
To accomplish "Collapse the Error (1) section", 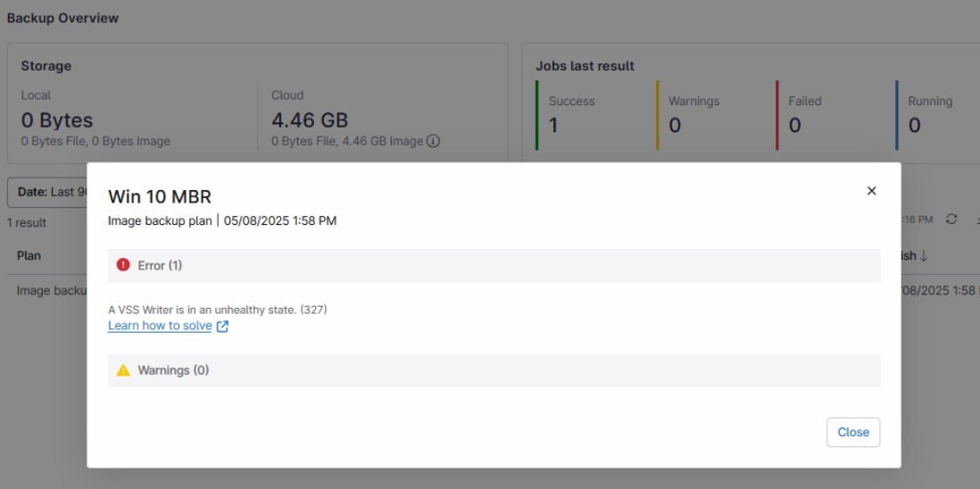I will (493, 266).
